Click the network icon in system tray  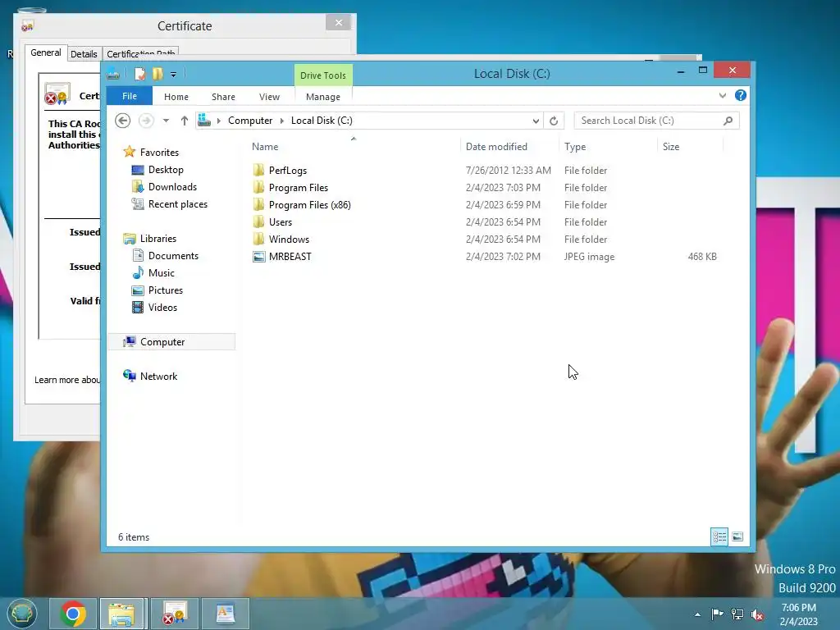(x=737, y=614)
